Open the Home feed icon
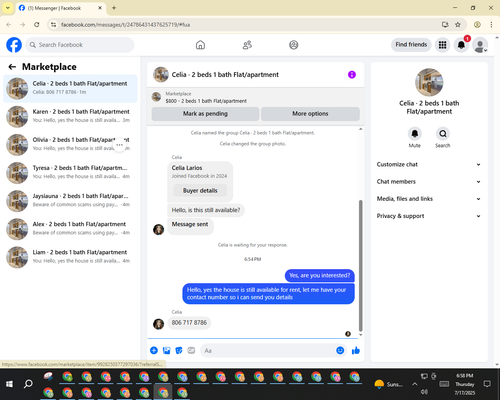Viewport: 500px width, 400px height. click(200, 45)
